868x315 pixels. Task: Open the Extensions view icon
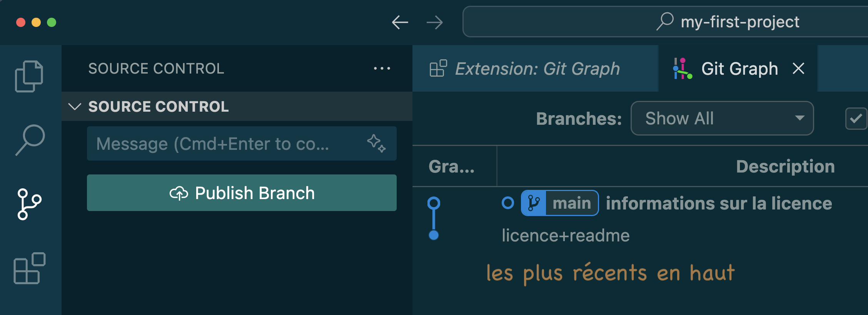click(30, 268)
